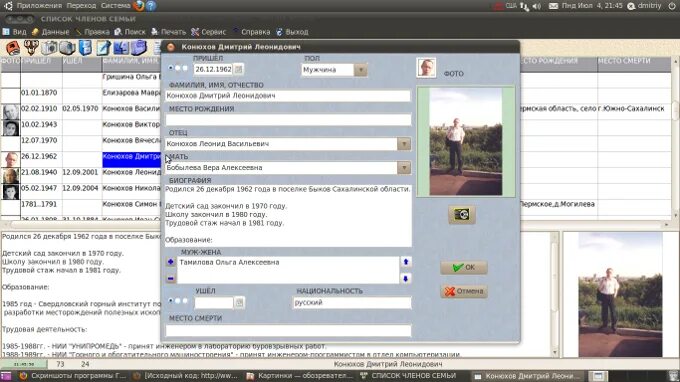Move spouse down with the down arrow
The image size is (680, 382).
point(406,278)
